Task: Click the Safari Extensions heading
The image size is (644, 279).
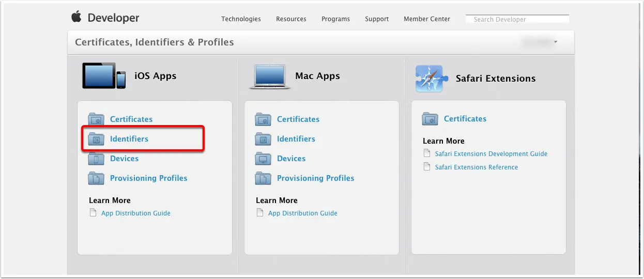Action: tap(496, 79)
